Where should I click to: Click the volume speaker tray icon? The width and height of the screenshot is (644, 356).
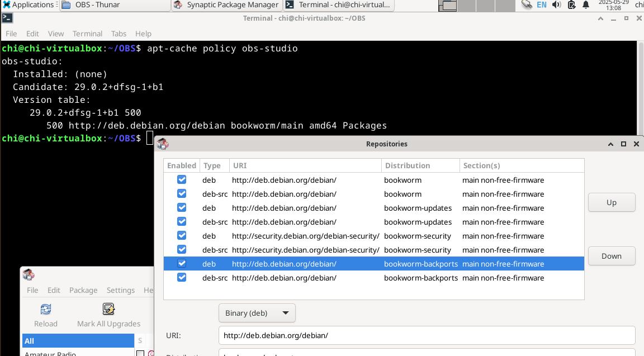tap(557, 5)
